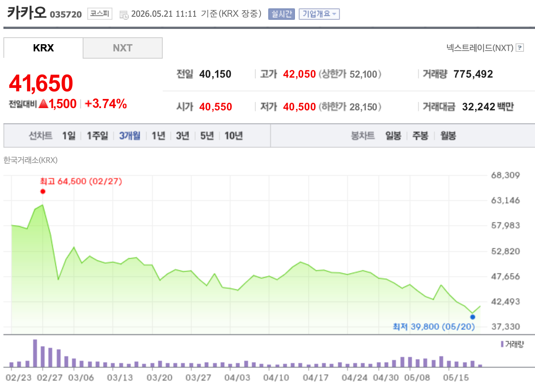Click the 봉차트 section label
535x392 pixels.
click(363, 135)
